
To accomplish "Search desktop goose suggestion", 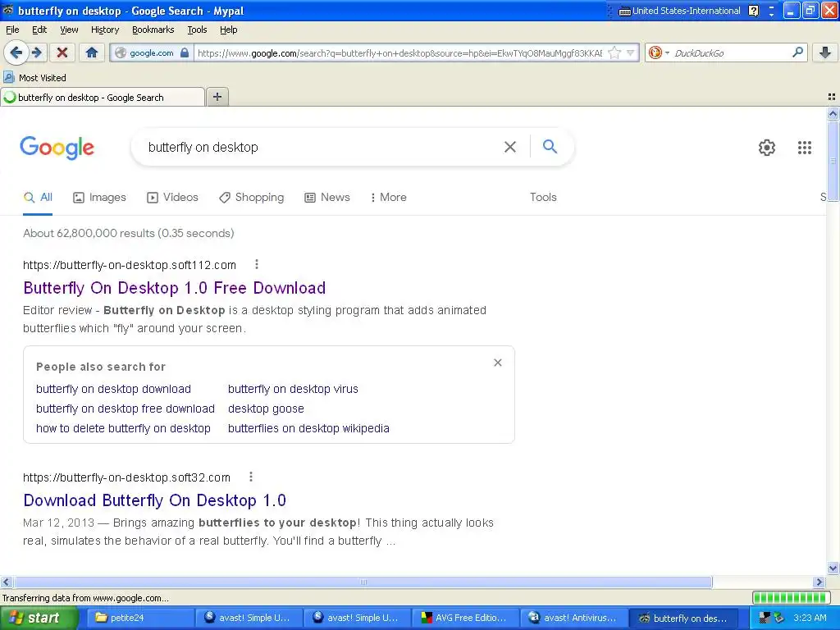I will click(x=266, y=409).
